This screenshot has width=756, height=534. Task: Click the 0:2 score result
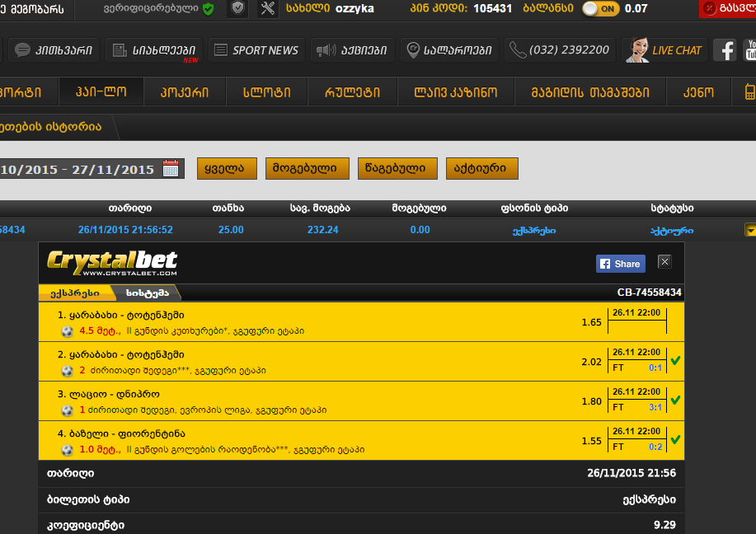point(655,447)
